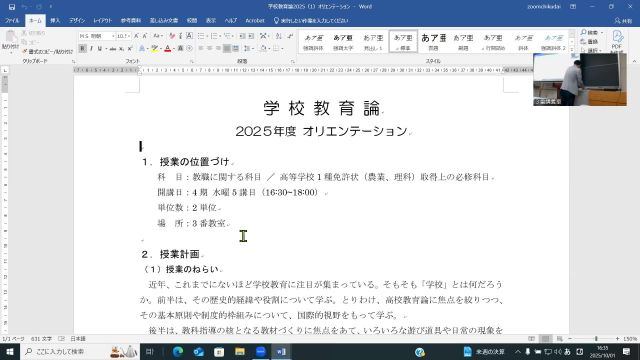The image size is (640, 360).
Task: Open the font name dropdown
Action: pos(113,36)
